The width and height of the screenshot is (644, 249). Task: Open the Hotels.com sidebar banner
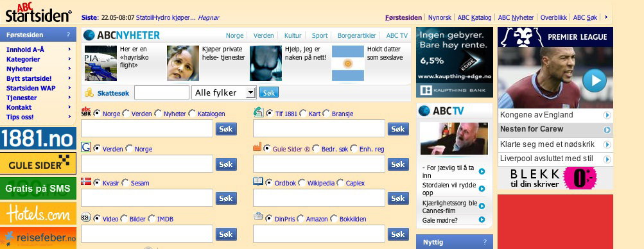pyautogui.click(x=38, y=213)
